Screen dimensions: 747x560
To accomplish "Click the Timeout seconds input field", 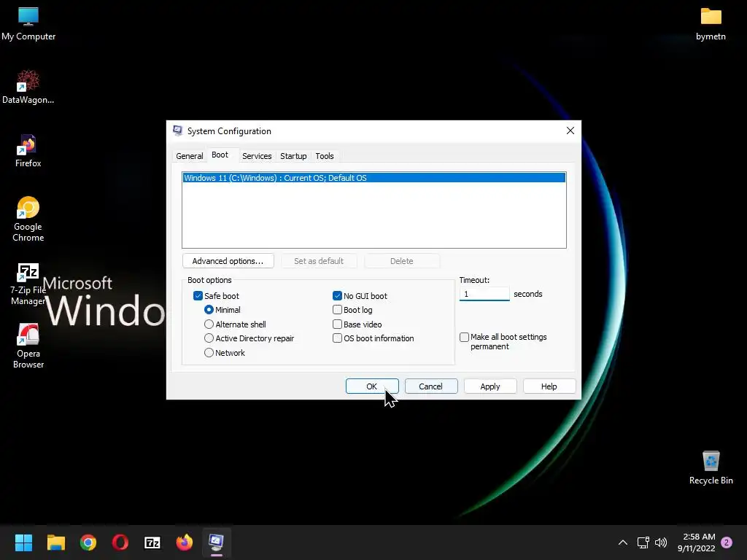I will (484, 294).
